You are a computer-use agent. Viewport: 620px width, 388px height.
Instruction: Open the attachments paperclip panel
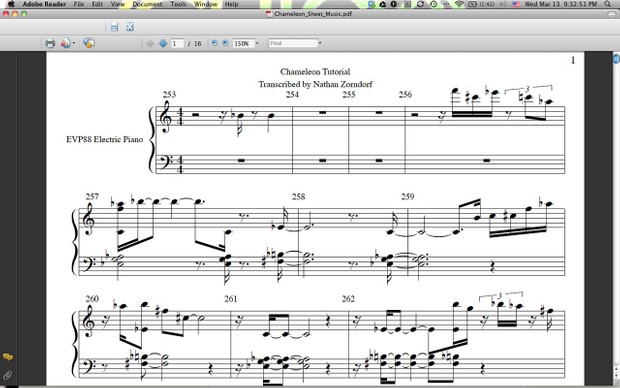pos(8,375)
